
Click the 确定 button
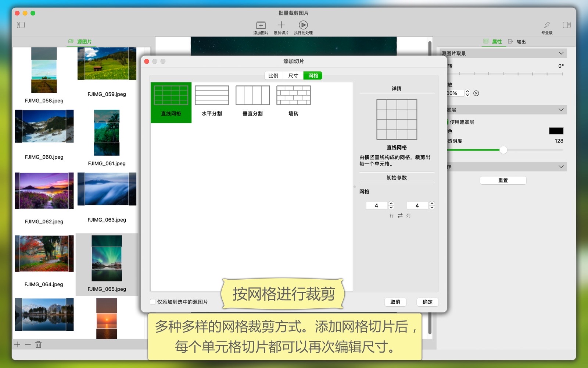(x=427, y=302)
